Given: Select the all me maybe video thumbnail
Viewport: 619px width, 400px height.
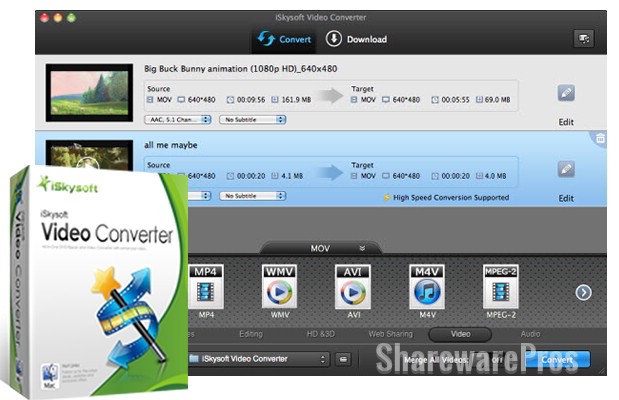Looking at the screenshot, I should 89,156.
